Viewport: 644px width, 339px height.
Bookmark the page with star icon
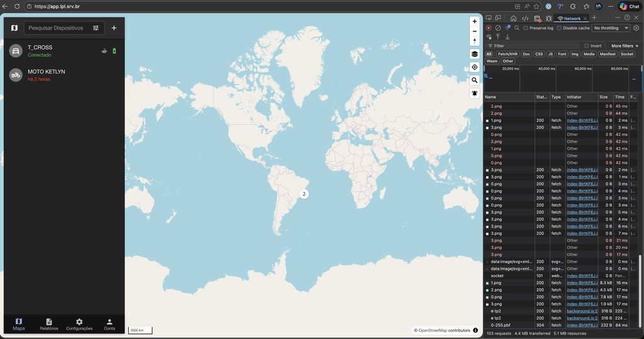coord(536,6)
